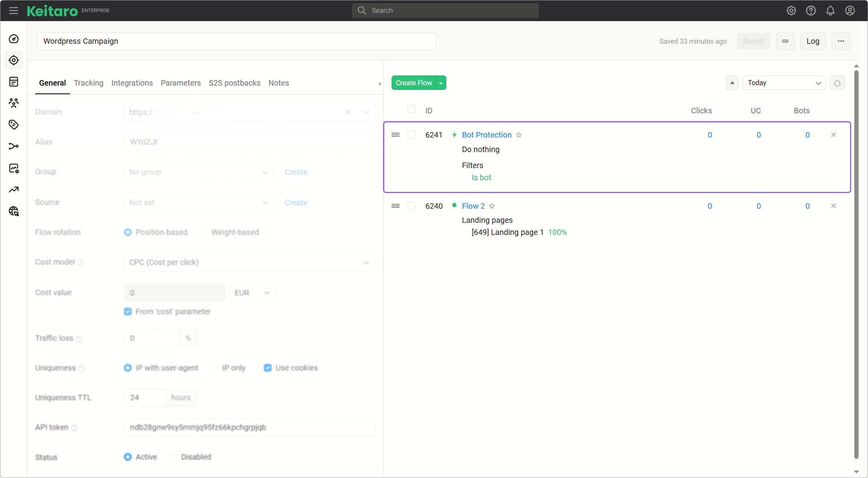Image resolution: width=868 pixels, height=478 pixels.
Task: Click the campaign link icon button
Action: coord(785,41)
